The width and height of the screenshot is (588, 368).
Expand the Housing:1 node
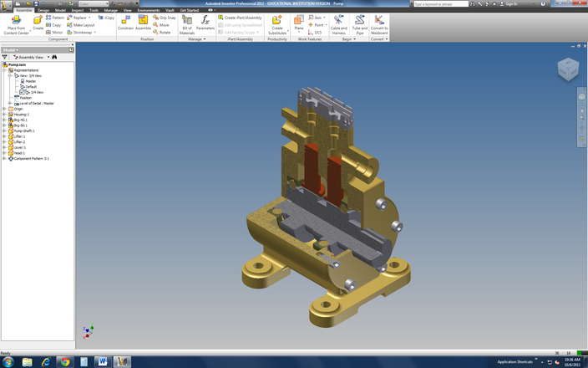point(4,114)
